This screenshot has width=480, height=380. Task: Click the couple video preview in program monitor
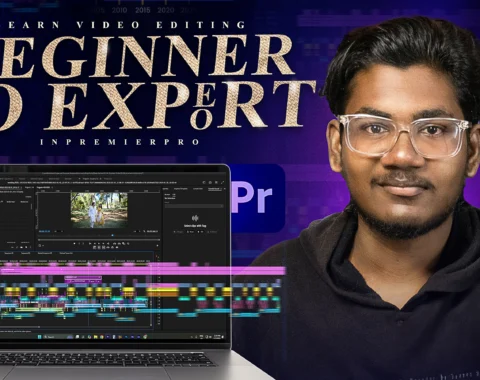click(99, 210)
